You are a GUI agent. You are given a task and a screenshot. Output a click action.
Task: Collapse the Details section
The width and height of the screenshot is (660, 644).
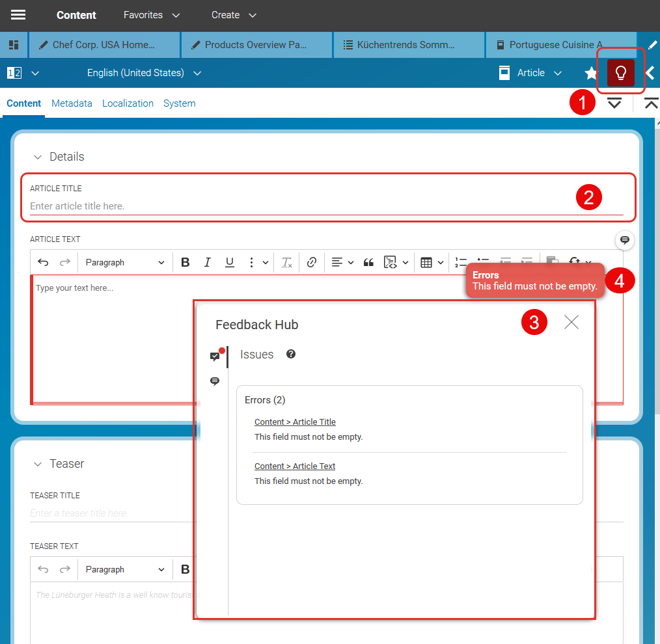(38, 156)
